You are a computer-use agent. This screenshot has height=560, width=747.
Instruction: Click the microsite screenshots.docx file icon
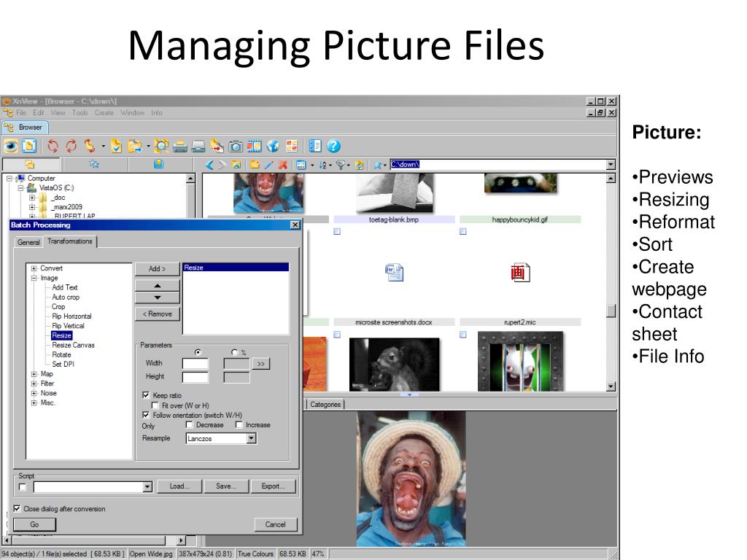(394, 273)
